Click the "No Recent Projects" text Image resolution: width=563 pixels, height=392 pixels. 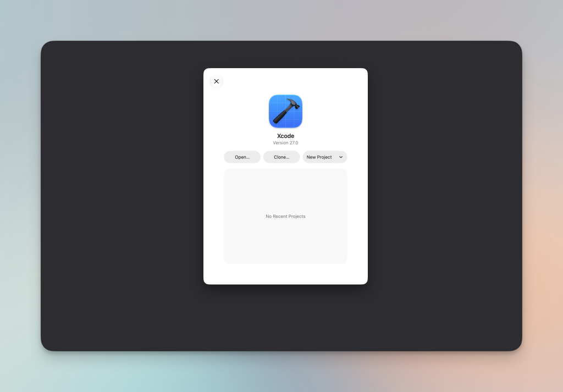pyautogui.click(x=285, y=217)
